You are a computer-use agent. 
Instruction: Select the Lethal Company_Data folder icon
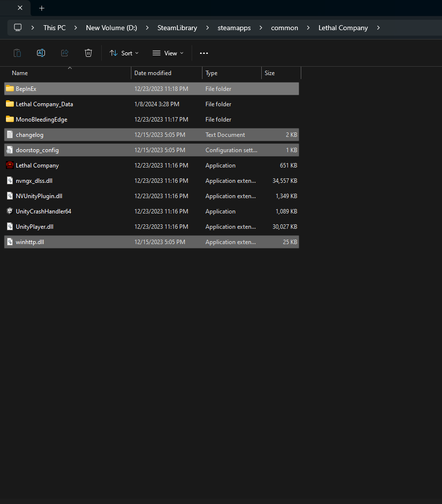click(x=10, y=104)
